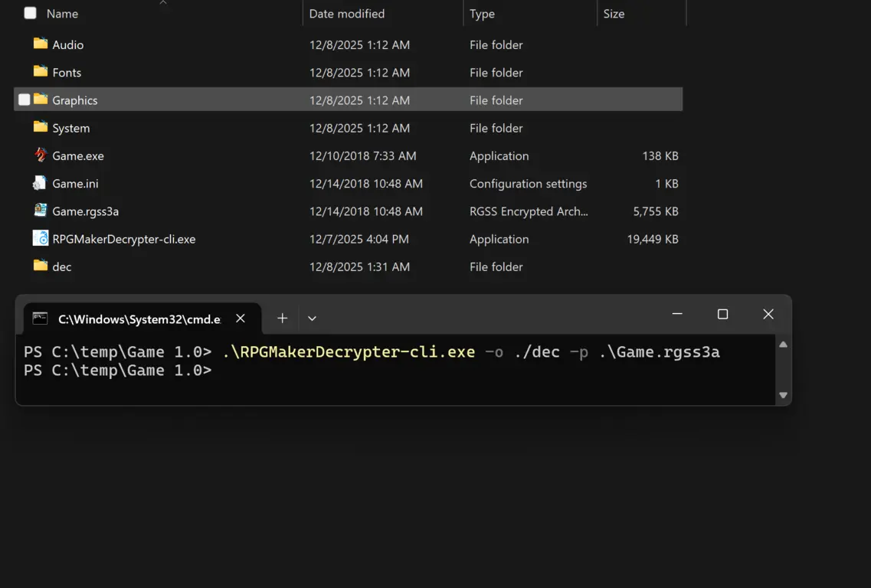The width and height of the screenshot is (871, 588).
Task: Switch to the cmd.exe terminal tab
Action: 138,318
